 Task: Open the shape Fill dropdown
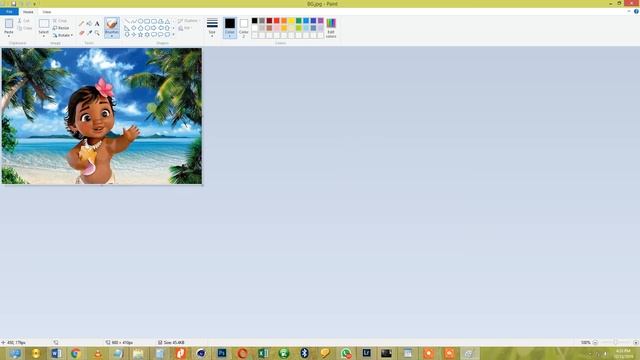pos(185,28)
